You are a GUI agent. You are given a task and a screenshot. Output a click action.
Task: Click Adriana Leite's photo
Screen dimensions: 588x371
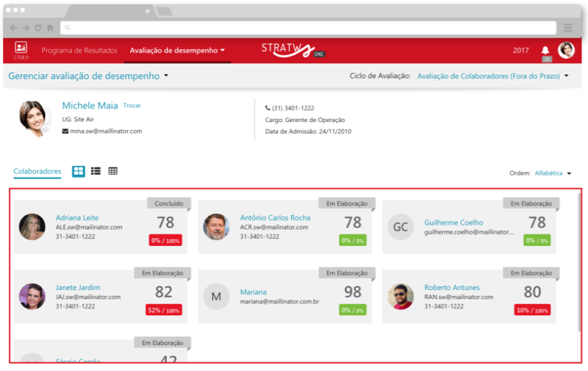[x=32, y=227]
